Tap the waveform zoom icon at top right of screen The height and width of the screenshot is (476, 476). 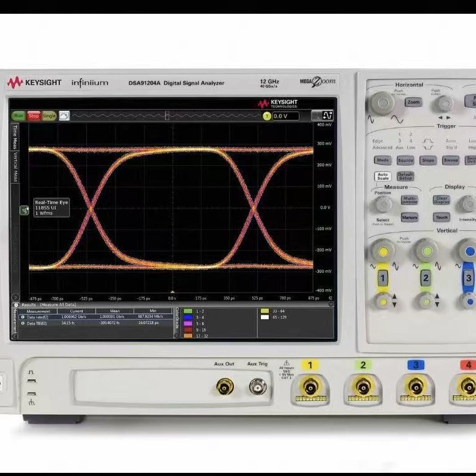pos(328,115)
